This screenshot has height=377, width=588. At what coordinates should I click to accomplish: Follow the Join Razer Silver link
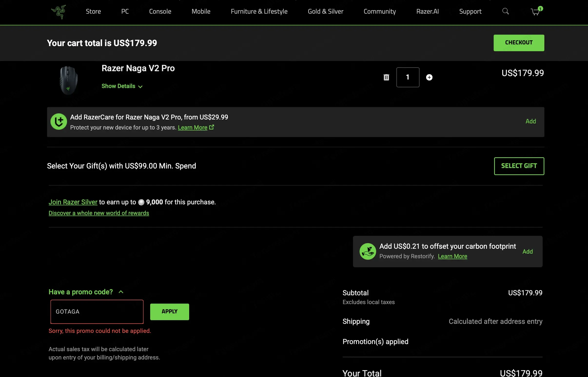pos(73,202)
